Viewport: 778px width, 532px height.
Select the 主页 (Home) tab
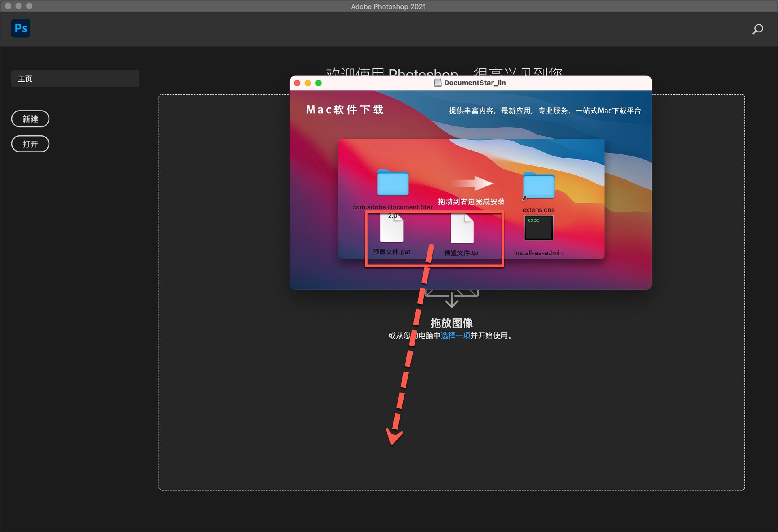[75, 79]
